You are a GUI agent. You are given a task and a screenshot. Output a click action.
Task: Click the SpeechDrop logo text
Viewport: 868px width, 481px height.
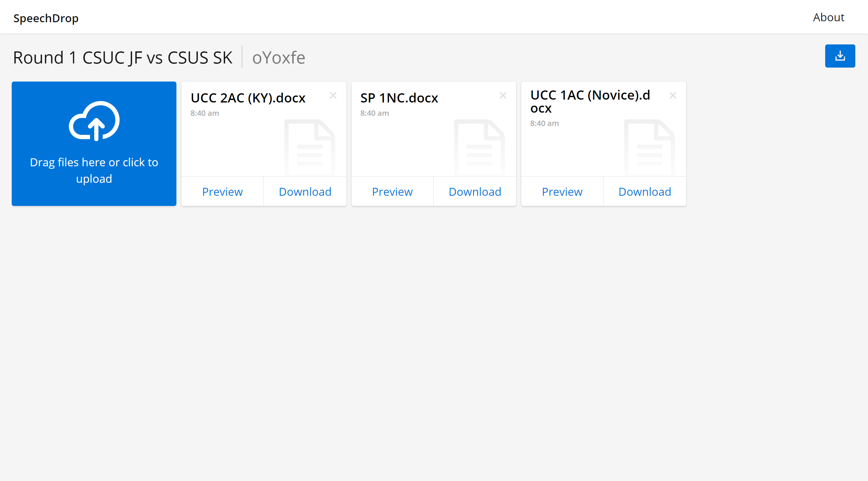46,17
